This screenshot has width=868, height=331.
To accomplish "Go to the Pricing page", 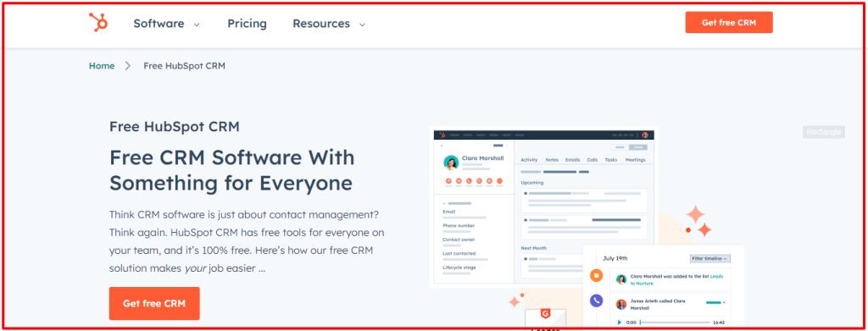I will pyautogui.click(x=247, y=24).
